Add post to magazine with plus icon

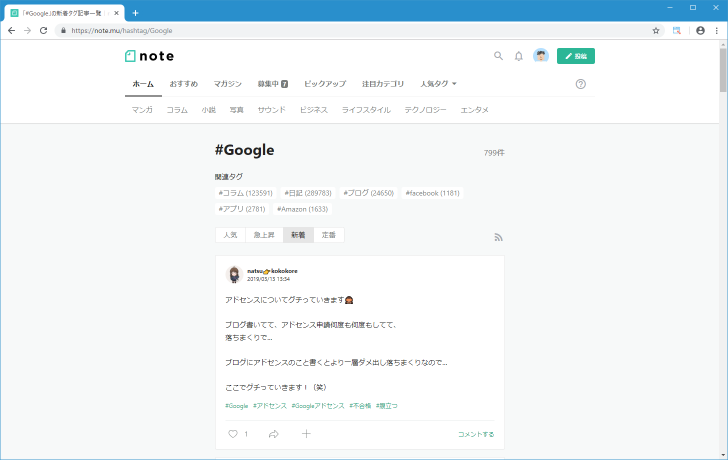click(306, 434)
